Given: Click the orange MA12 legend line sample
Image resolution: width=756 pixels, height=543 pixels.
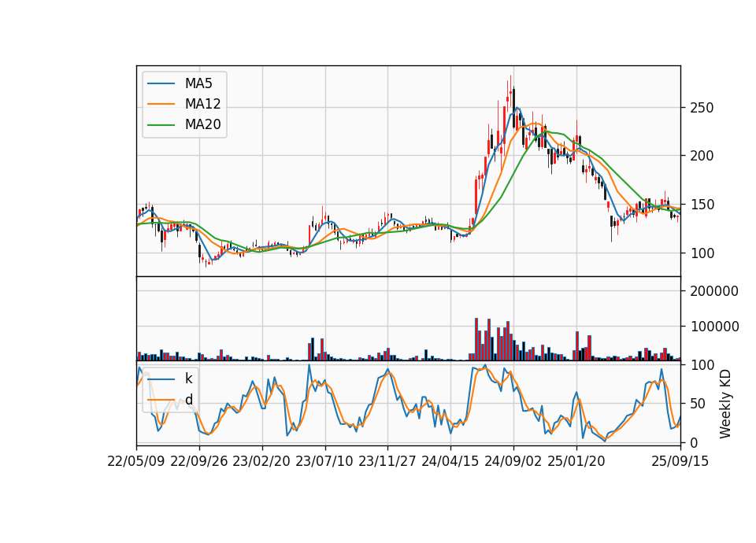Looking at the screenshot, I should [161, 104].
